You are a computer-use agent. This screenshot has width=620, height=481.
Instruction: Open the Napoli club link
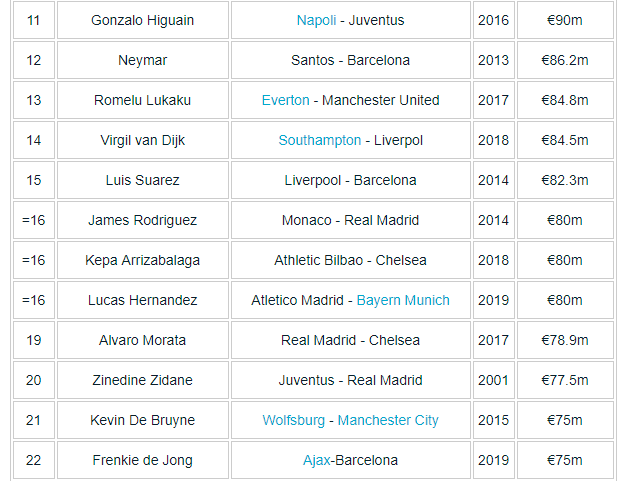click(x=316, y=20)
